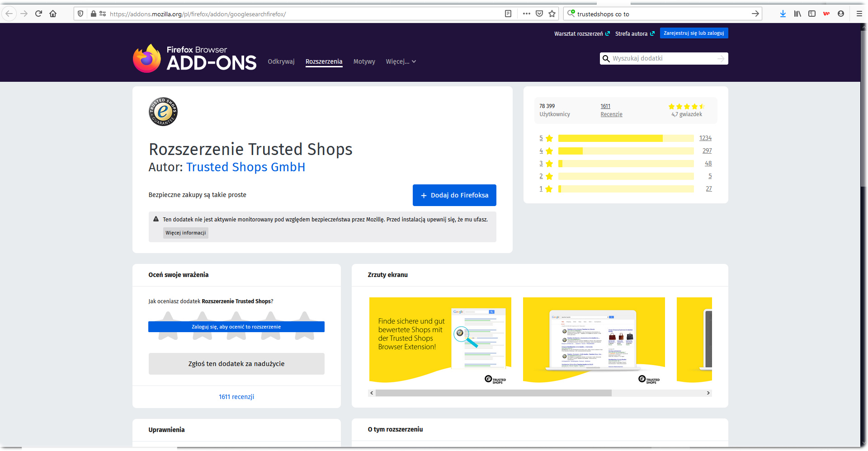Click the padlock site security icon
Screen dimensions: 868x451
93,14
